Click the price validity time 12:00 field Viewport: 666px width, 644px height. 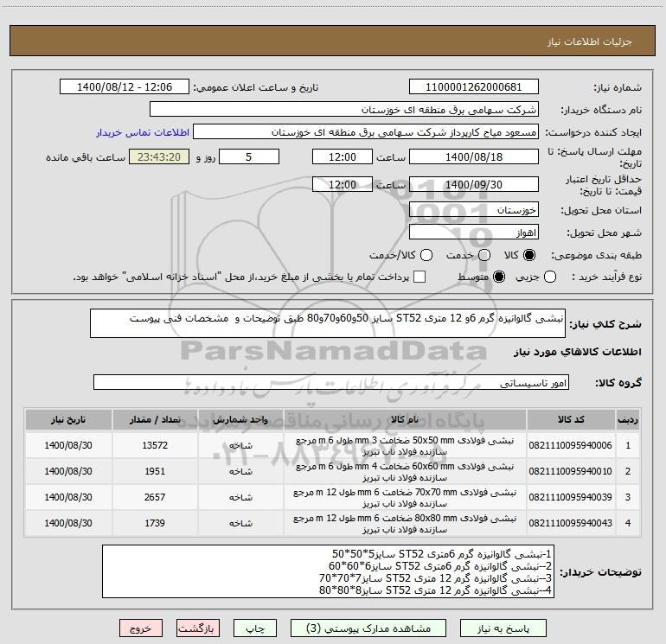[343, 184]
